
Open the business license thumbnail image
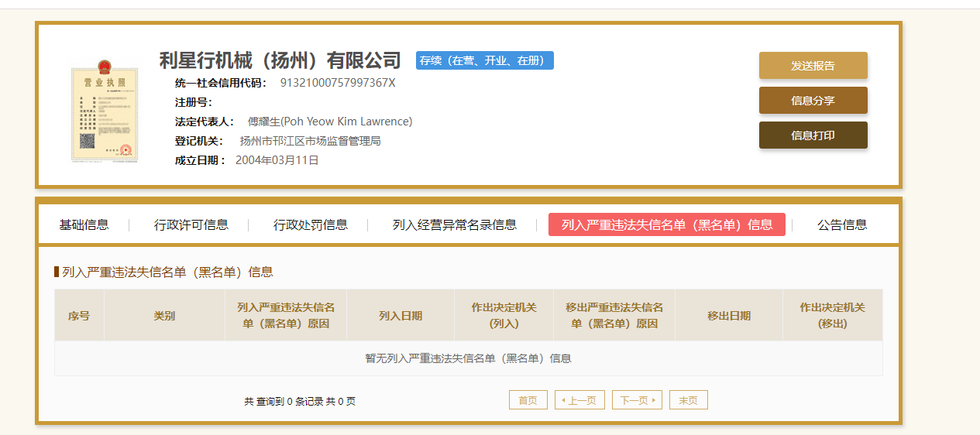click(x=105, y=111)
